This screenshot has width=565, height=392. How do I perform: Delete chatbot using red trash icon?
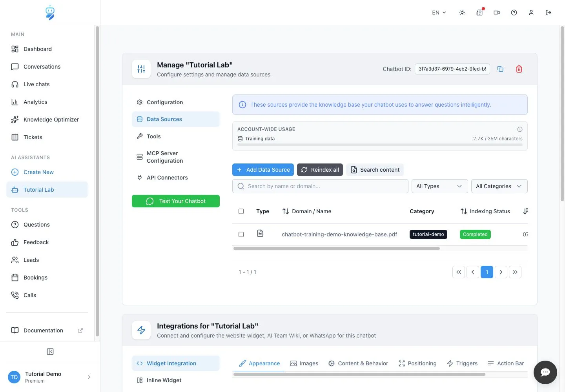pos(519,69)
